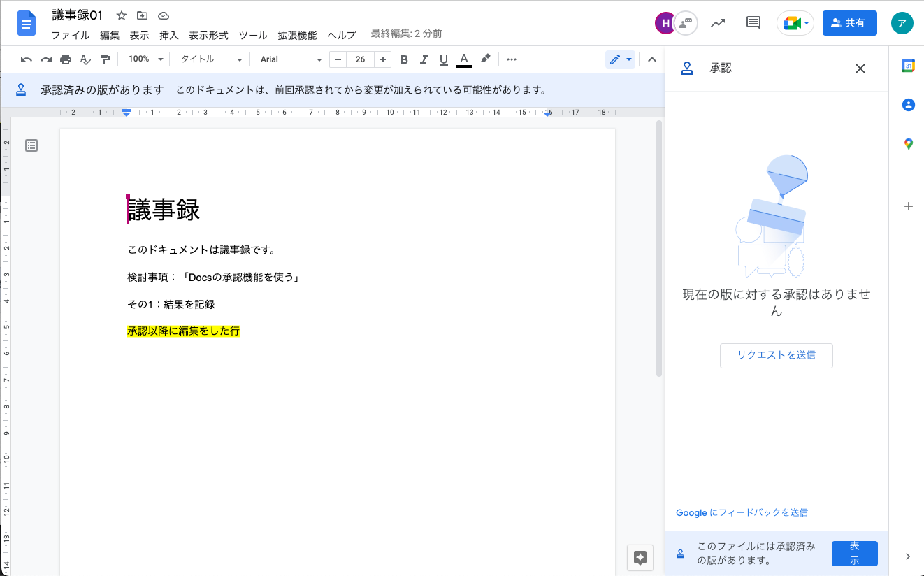Open the 表示 menu in menu bar
Image resolution: width=924 pixels, height=576 pixels.
pyautogui.click(x=139, y=35)
